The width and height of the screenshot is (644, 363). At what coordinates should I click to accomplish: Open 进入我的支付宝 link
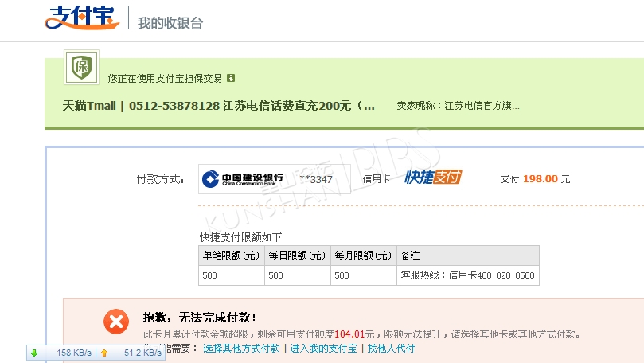[x=323, y=349]
